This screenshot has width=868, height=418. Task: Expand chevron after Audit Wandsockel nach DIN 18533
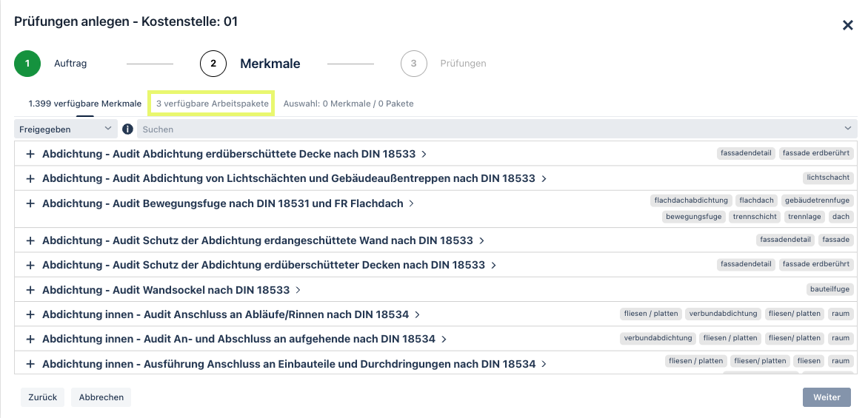click(298, 290)
